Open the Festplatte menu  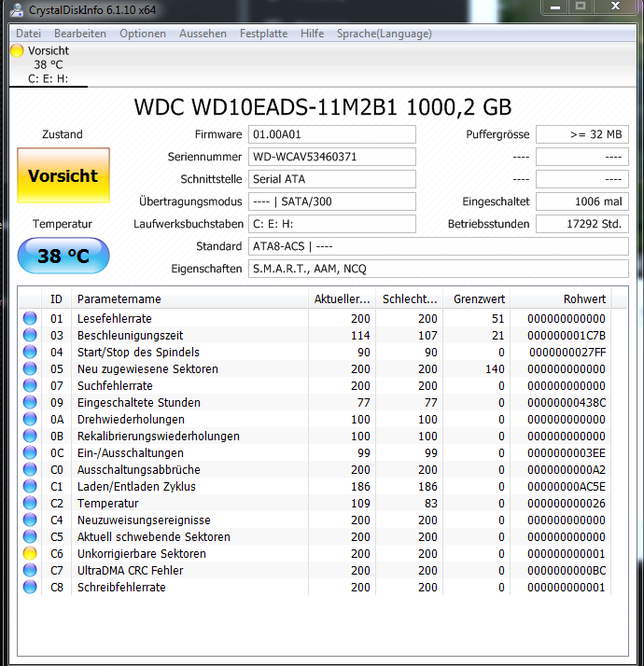[263, 34]
